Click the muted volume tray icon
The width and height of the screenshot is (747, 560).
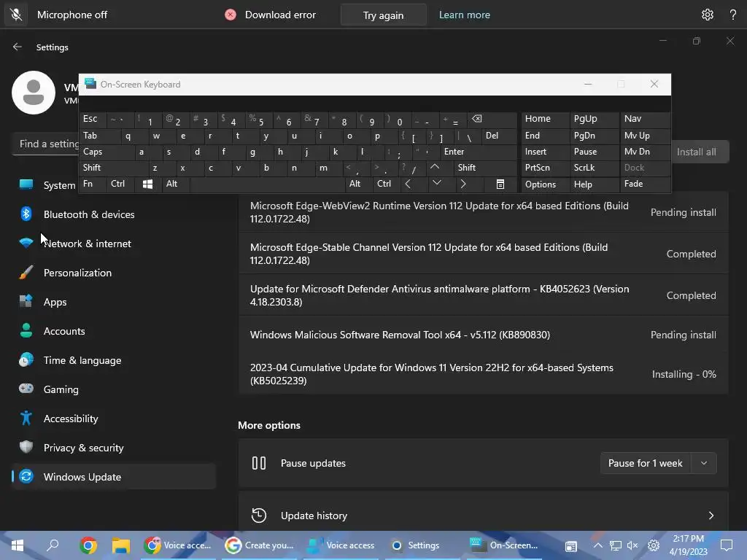(632, 545)
